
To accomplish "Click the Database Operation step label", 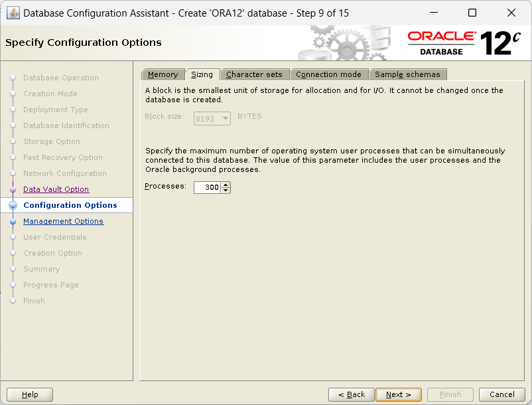I will [61, 78].
